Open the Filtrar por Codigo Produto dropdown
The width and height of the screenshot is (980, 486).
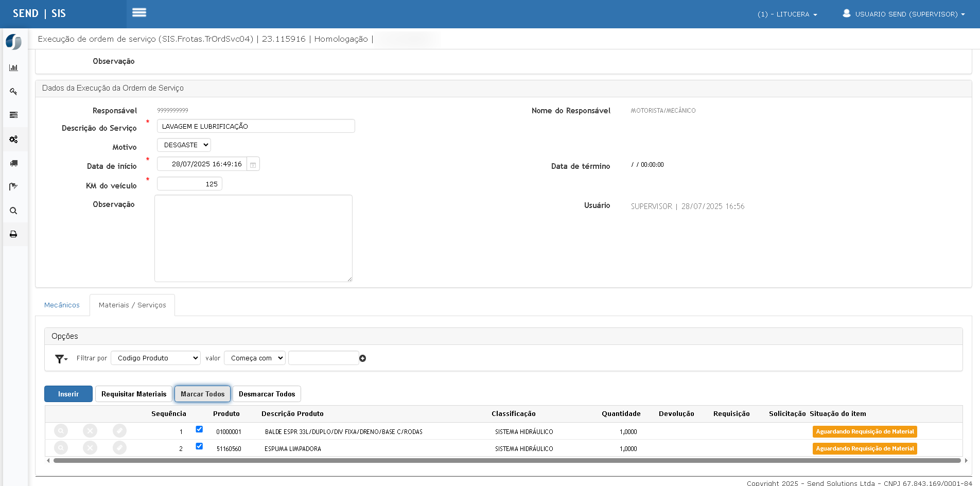155,358
